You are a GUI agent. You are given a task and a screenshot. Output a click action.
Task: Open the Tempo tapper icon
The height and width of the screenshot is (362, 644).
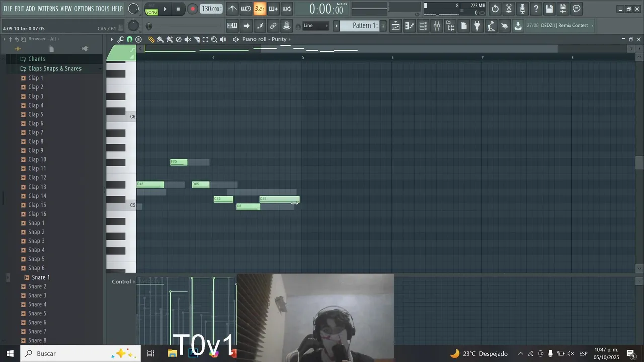(x=491, y=26)
